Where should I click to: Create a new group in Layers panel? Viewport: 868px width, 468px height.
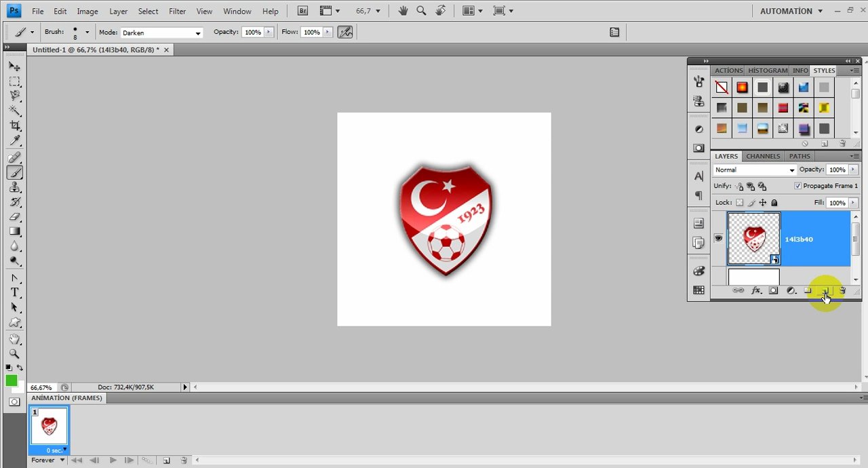808,291
